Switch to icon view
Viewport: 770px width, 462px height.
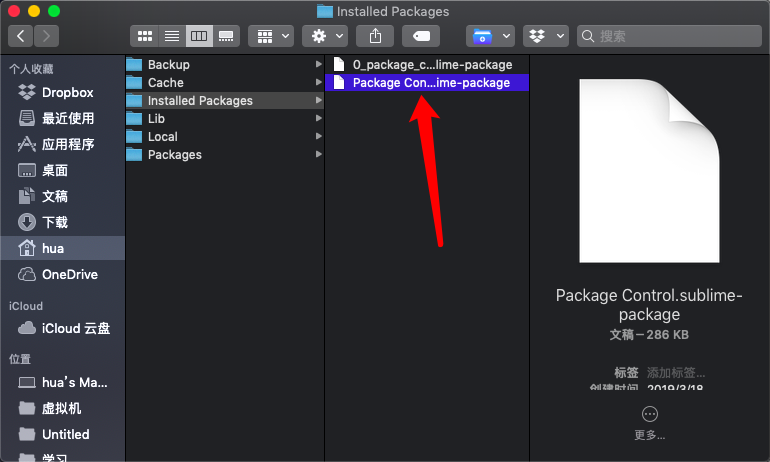pyautogui.click(x=144, y=36)
